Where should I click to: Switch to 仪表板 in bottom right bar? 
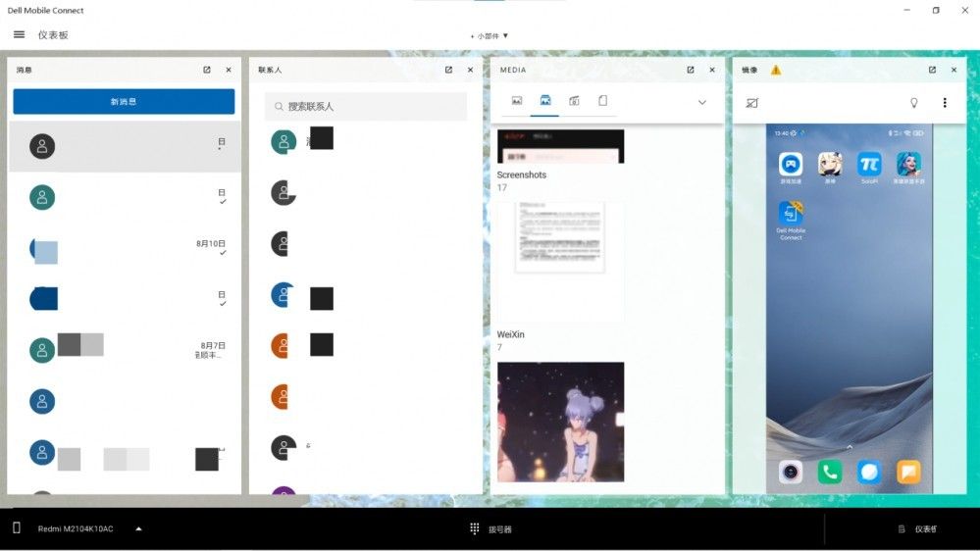(918, 529)
